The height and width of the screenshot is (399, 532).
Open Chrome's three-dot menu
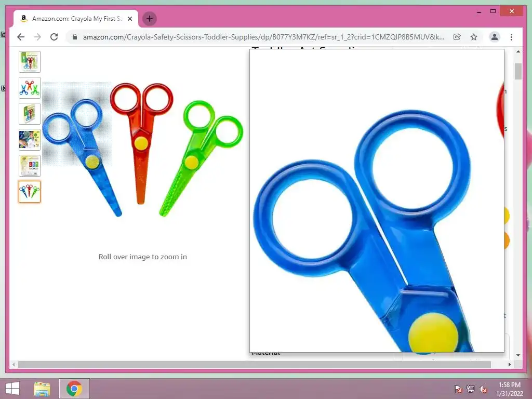511,37
